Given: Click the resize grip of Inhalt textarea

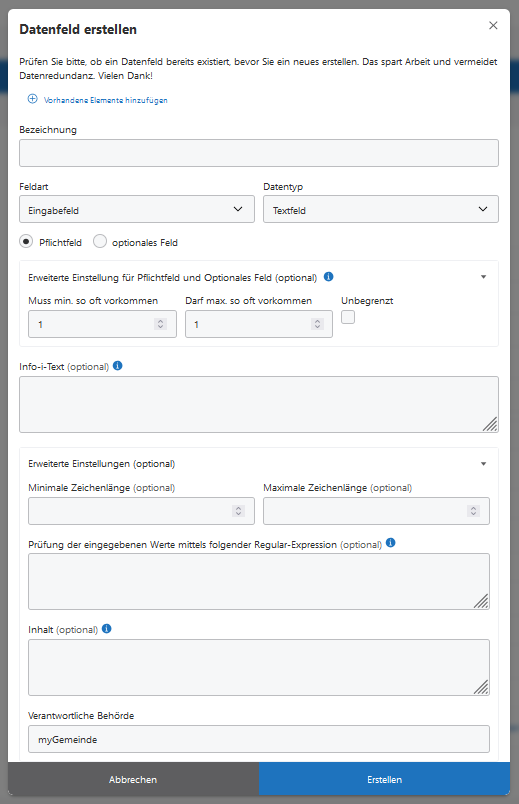Looking at the screenshot, I should point(481,687).
